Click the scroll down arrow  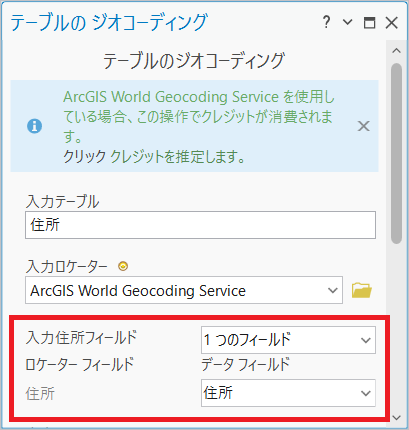click(396, 417)
